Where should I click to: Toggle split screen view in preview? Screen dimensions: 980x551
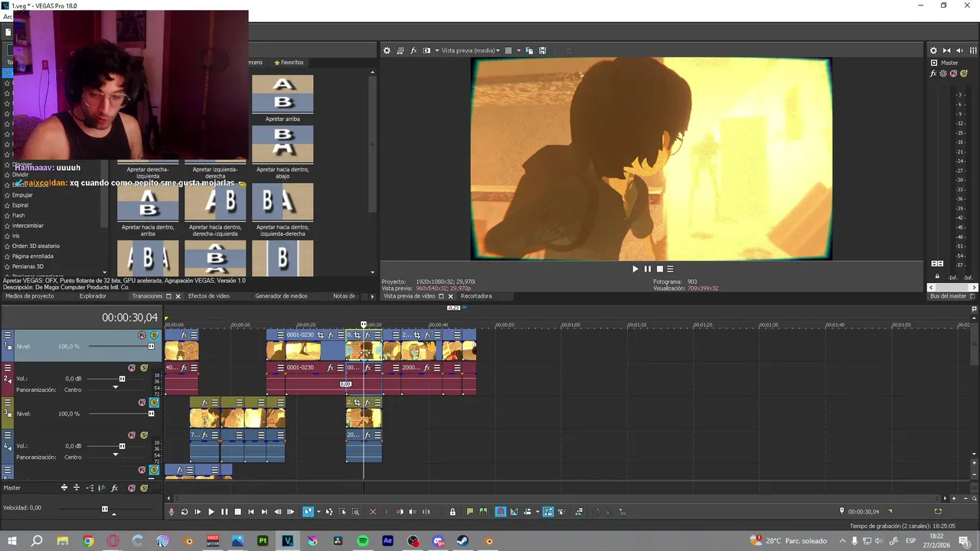point(426,51)
